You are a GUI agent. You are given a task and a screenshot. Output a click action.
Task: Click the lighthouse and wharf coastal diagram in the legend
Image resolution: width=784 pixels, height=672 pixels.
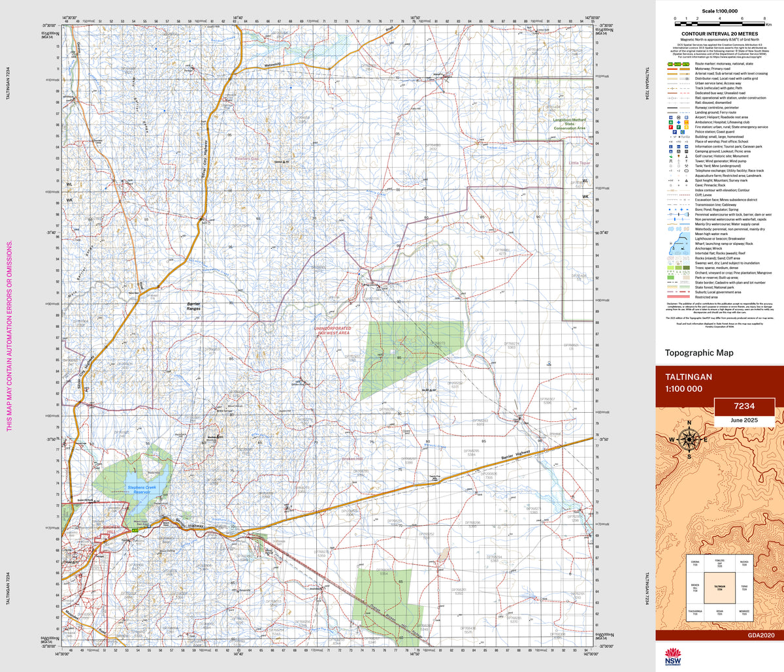679,244
